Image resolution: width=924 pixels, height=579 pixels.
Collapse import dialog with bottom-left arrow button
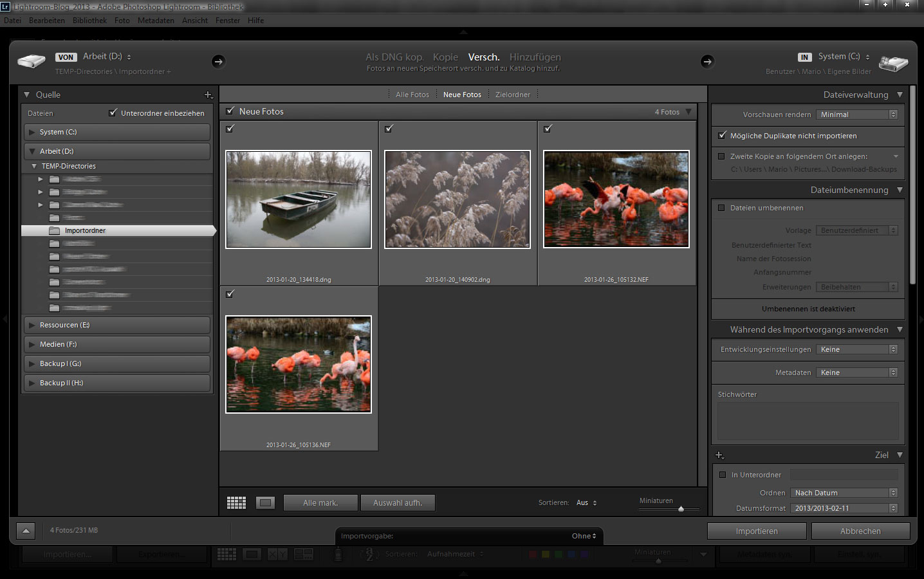pyautogui.click(x=25, y=531)
